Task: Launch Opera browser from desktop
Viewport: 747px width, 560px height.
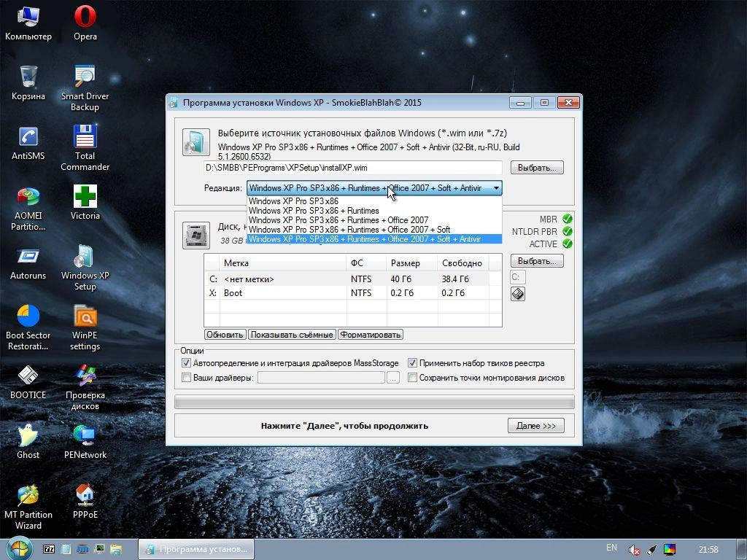Action: tap(85, 23)
